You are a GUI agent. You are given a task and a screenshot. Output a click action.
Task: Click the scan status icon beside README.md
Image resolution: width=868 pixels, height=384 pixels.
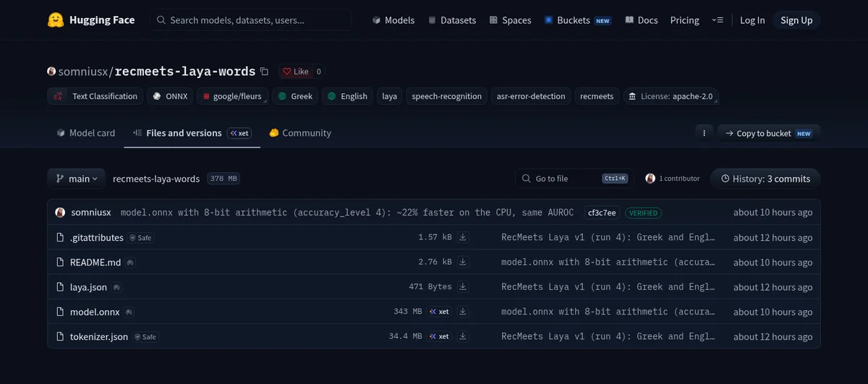[x=130, y=263]
